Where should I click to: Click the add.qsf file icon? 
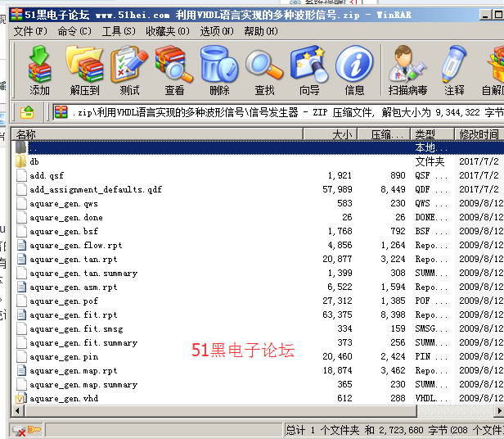coord(21,175)
